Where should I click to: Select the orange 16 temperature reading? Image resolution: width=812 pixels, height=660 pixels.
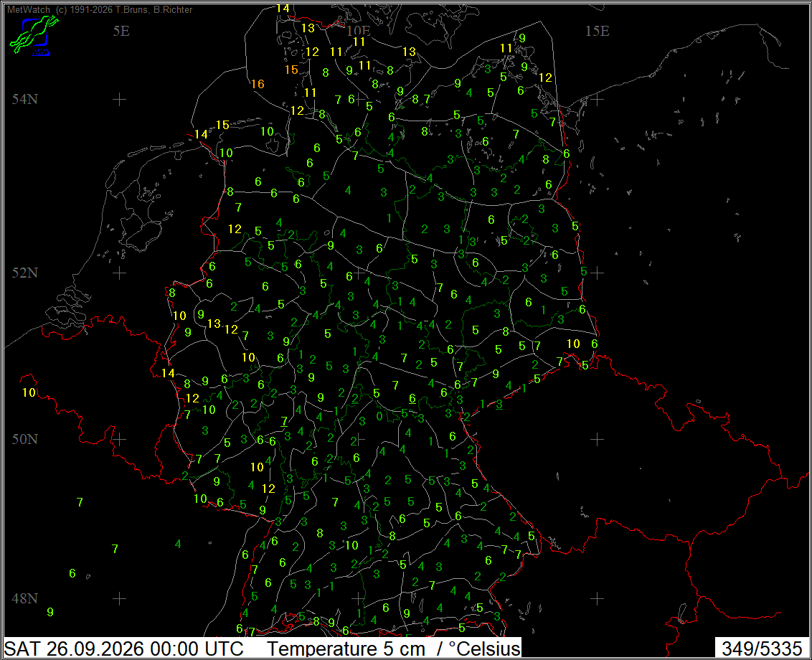coord(258,84)
